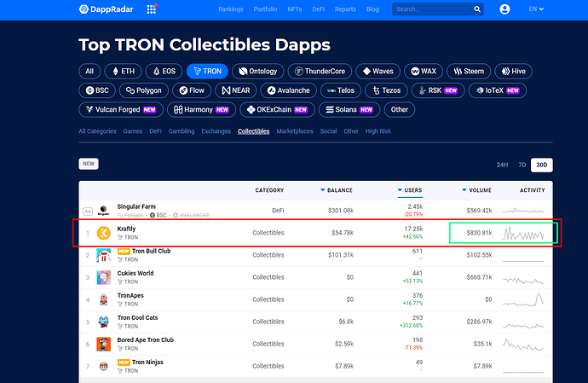Select the Polygon chain filter
Viewport: 588px width, 383px height.
point(144,90)
